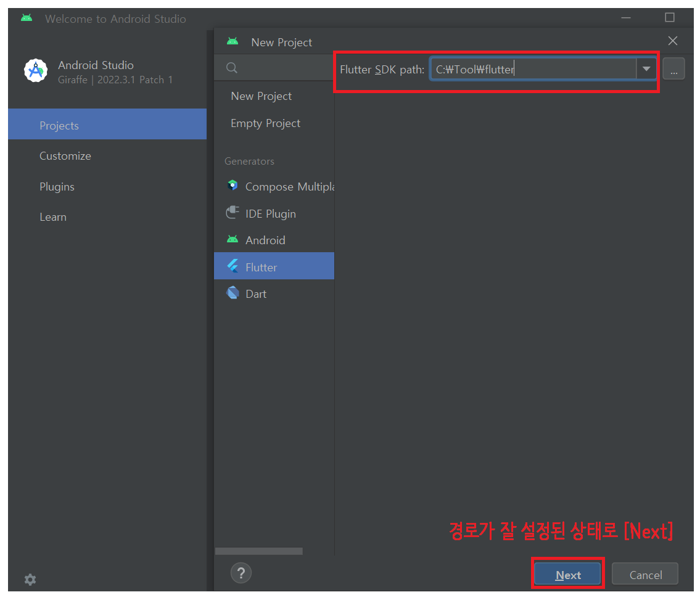Open help with the question mark button

(241, 573)
